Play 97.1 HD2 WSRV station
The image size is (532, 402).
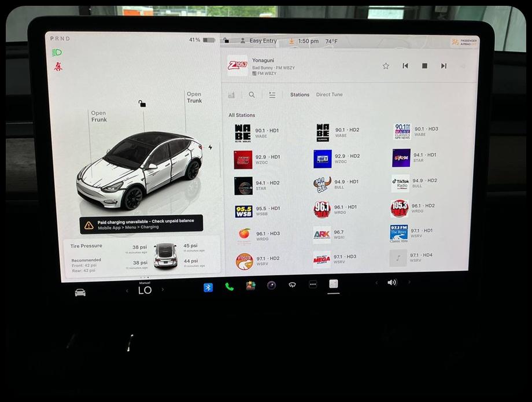pos(258,261)
